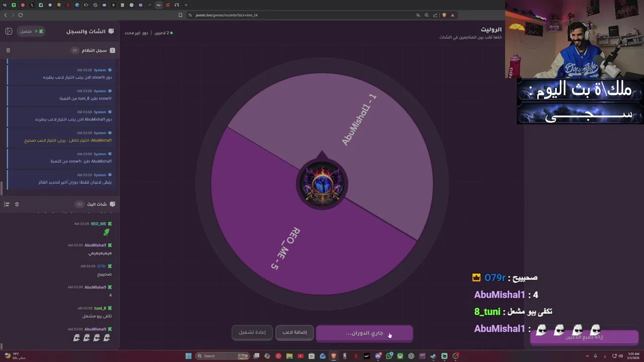Image resolution: width=644 pixels, height=362 pixels.
Task: Open the Windows Start menu
Action: (188, 356)
